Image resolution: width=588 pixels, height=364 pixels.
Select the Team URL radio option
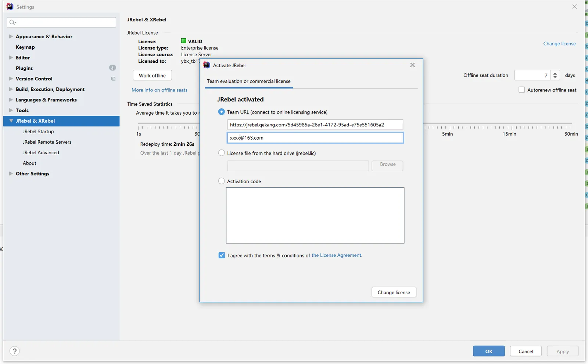pyautogui.click(x=221, y=112)
